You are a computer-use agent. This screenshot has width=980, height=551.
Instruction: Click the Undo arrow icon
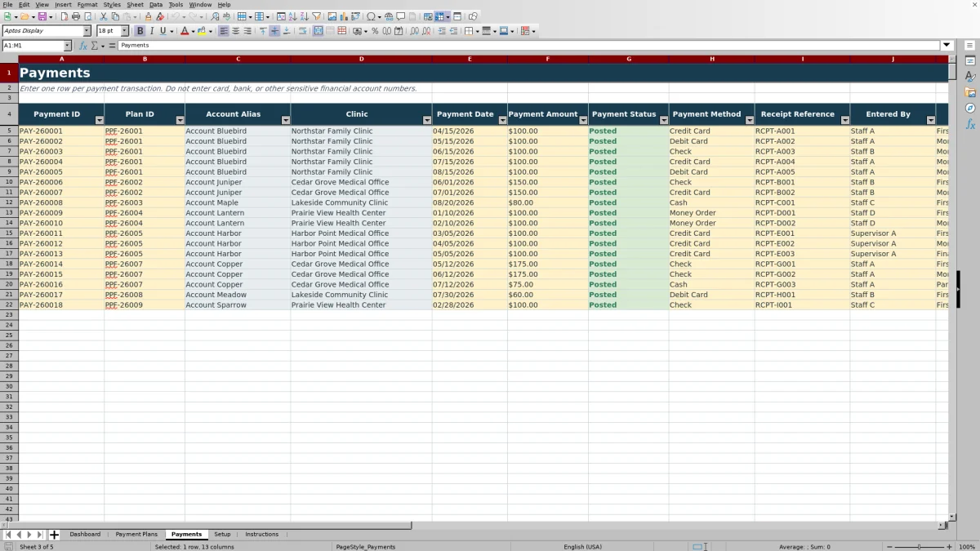(x=175, y=16)
